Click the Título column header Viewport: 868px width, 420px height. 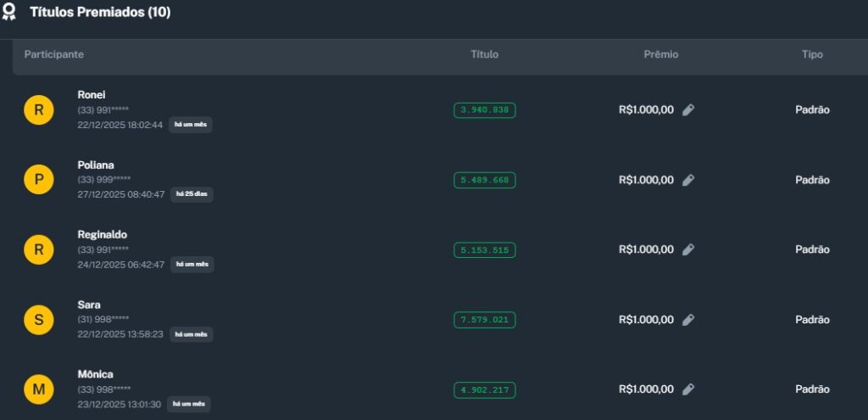point(485,54)
